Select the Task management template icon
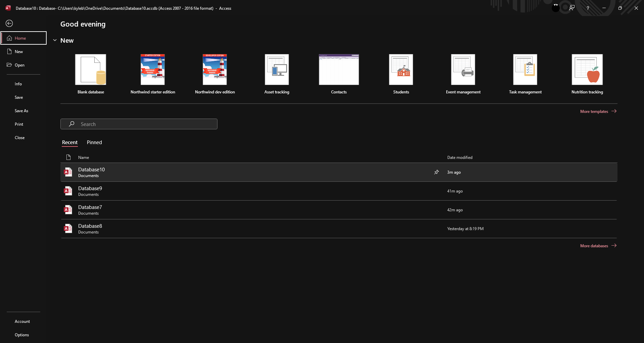 (525, 70)
